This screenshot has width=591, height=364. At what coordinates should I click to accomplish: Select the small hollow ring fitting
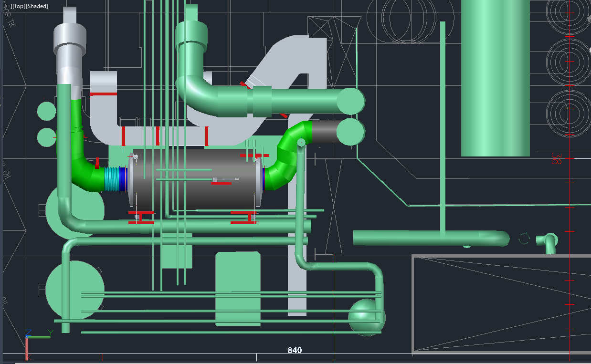click(x=524, y=239)
